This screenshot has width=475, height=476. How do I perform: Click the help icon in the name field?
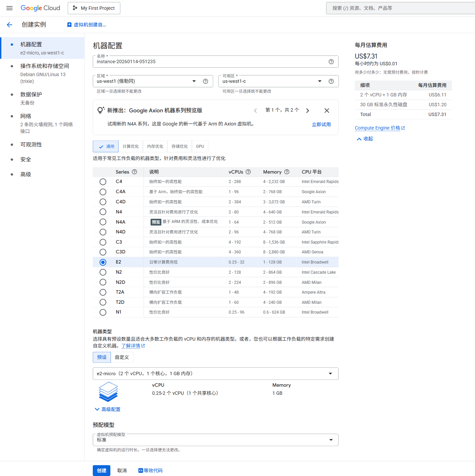click(331, 62)
